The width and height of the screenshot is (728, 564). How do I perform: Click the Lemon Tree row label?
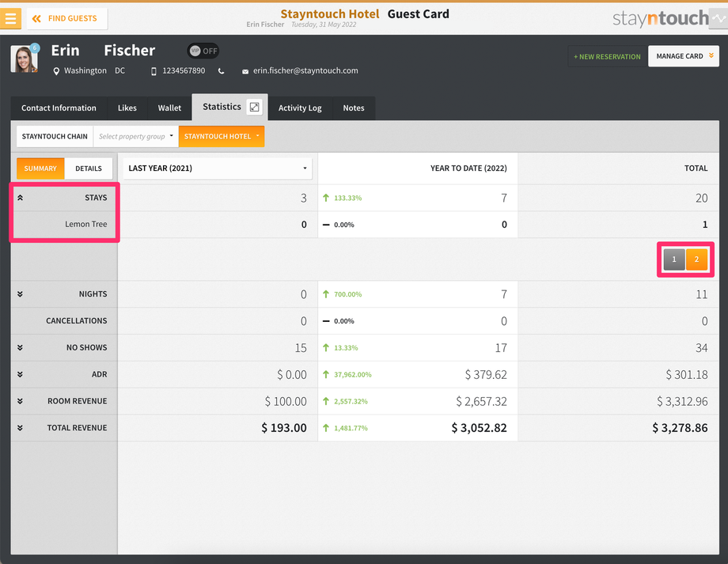(x=86, y=224)
